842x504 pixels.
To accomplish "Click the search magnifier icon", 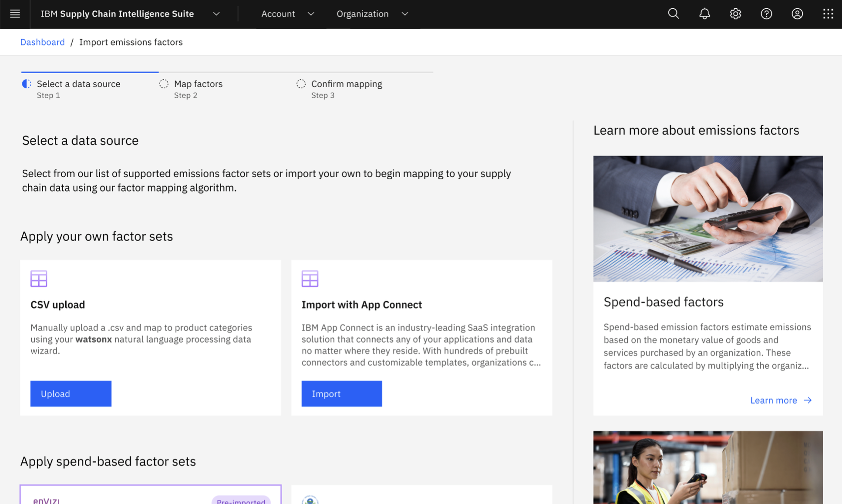I will point(673,14).
